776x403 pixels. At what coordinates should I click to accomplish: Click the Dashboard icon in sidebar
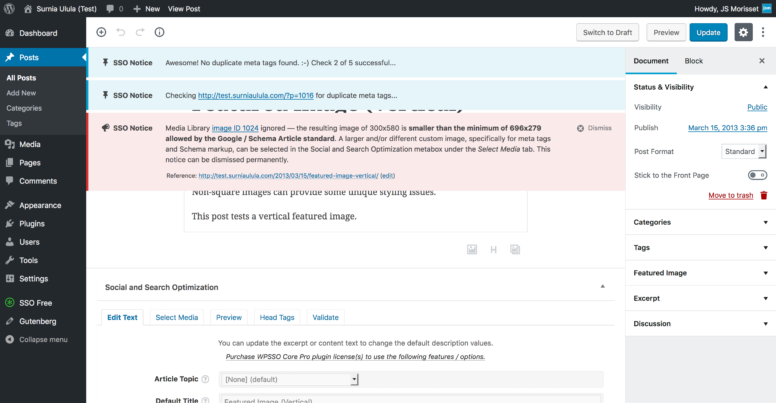(9, 33)
